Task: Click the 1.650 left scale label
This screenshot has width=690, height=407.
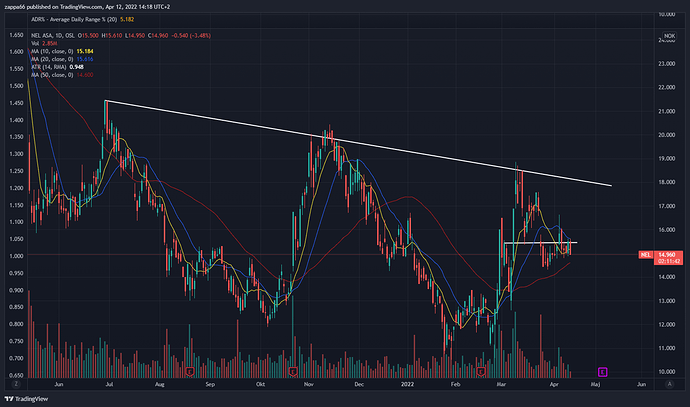Action: (16, 35)
